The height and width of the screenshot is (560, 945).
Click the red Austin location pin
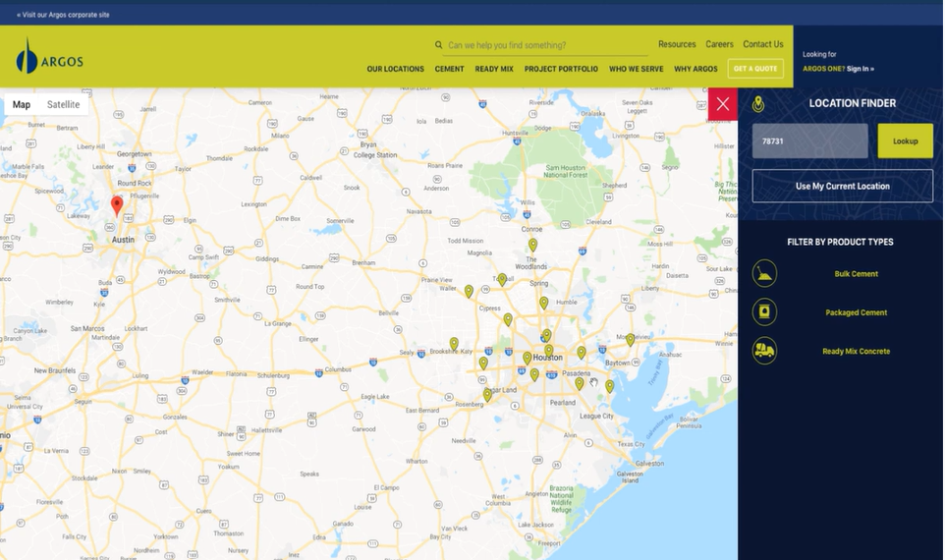[x=117, y=205]
